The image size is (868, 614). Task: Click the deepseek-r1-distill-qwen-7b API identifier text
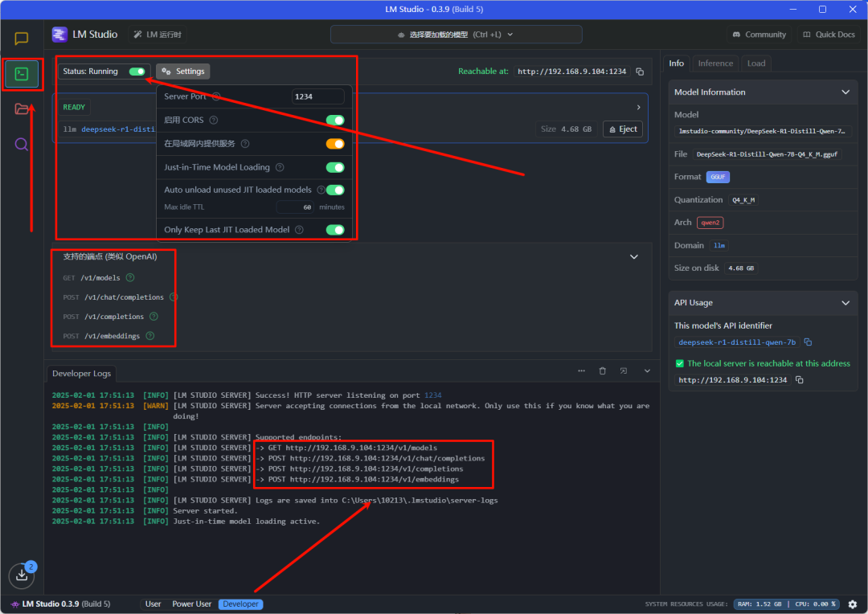737,342
